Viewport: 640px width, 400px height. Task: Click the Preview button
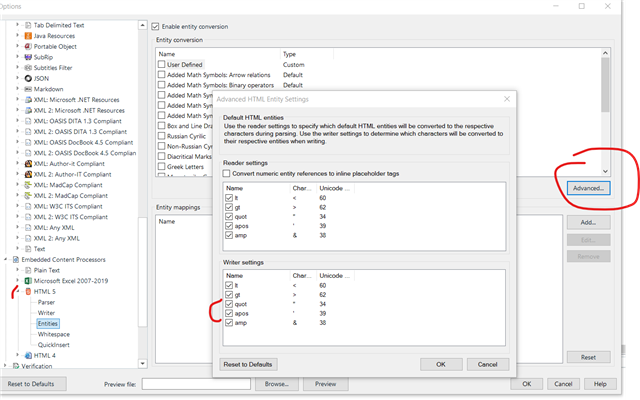tap(325, 384)
